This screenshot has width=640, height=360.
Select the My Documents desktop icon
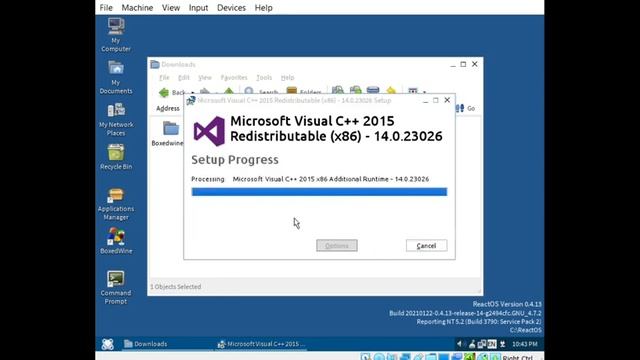coord(116,77)
